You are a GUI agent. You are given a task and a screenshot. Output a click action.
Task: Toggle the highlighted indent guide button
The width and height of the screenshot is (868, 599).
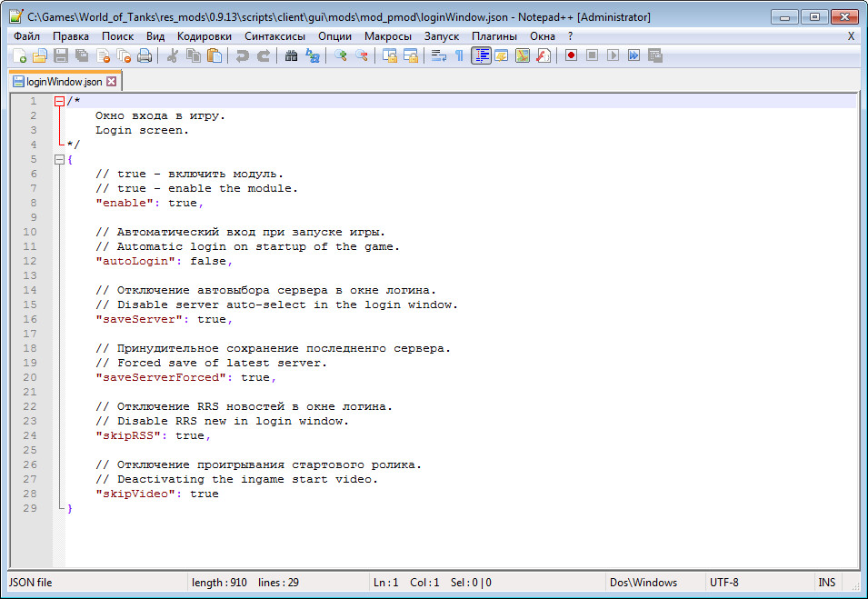[481, 55]
